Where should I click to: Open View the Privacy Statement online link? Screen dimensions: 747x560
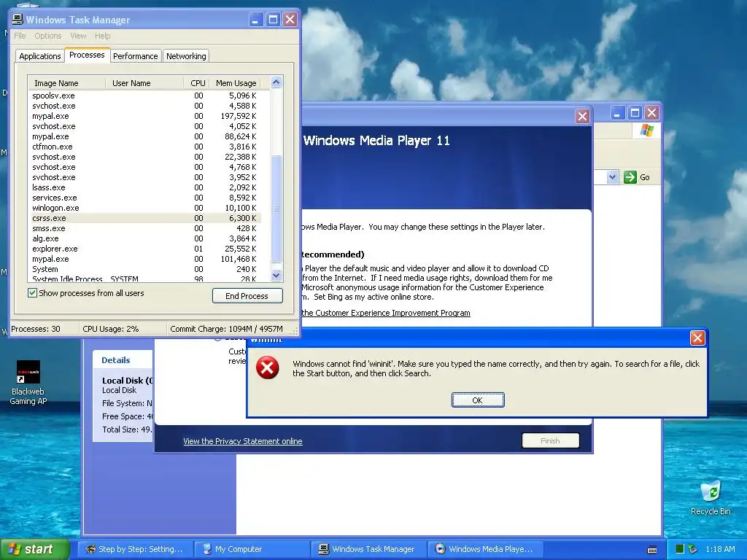[242, 441]
